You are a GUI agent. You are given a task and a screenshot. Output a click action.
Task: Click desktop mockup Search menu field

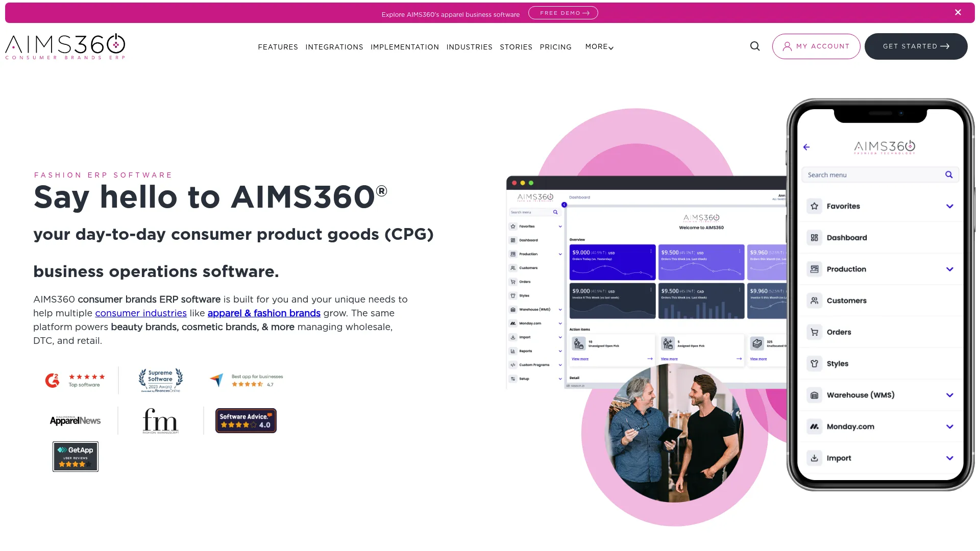pos(534,212)
